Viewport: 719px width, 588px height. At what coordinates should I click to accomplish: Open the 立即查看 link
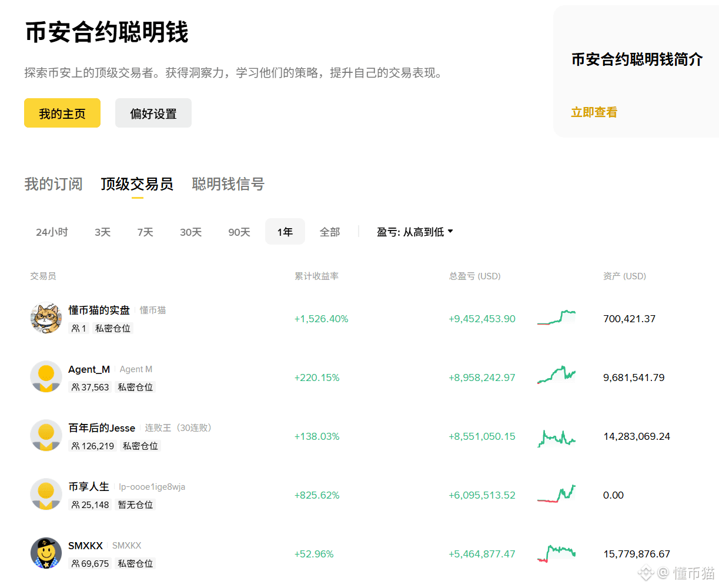click(594, 112)
